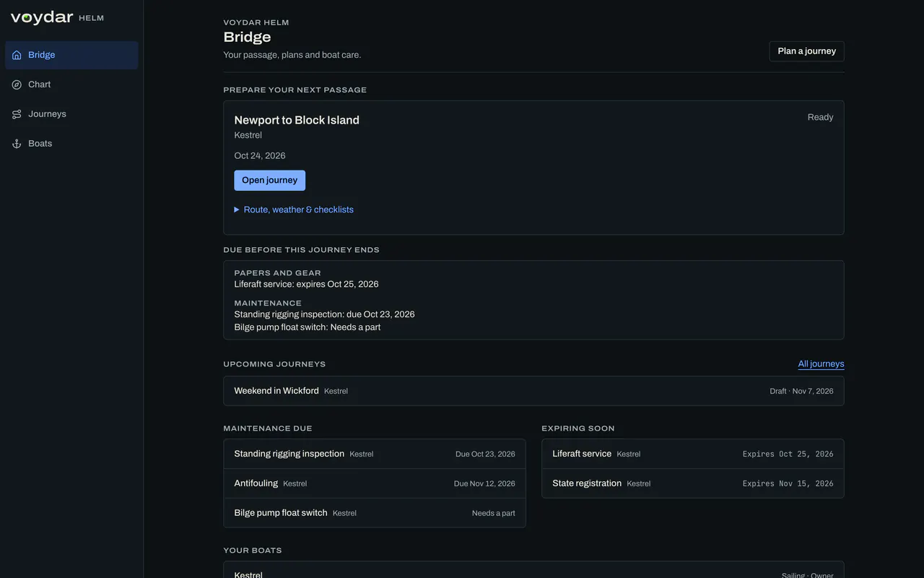Open the Antifouling maintenance row
Image resolution: width=924 pixels, height=578 pixels.
click(375, 483)
